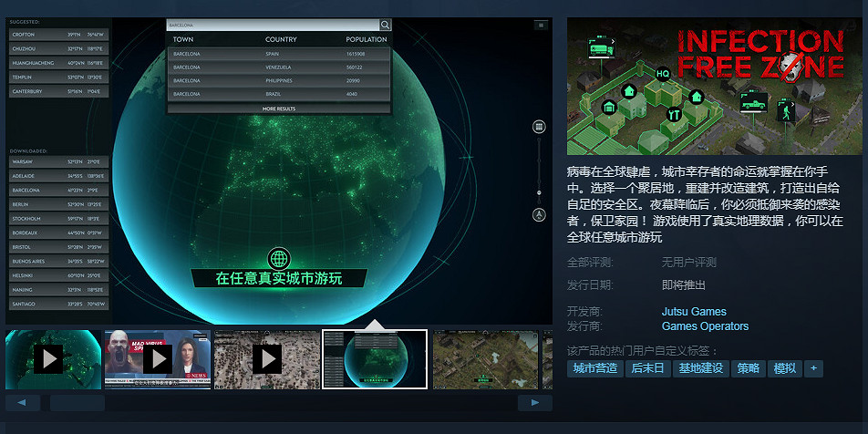This screenshot has width=868, height=434.
Task: Click the 后末日 tag
Action: (647, 368)
